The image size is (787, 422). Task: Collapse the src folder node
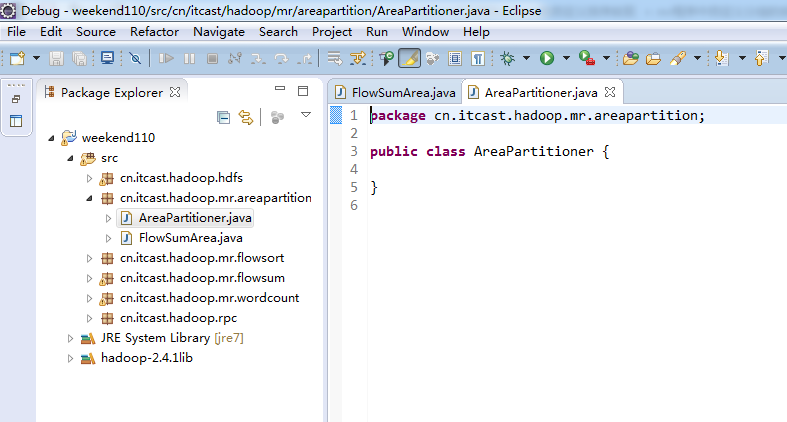click(x=71, y=158)
